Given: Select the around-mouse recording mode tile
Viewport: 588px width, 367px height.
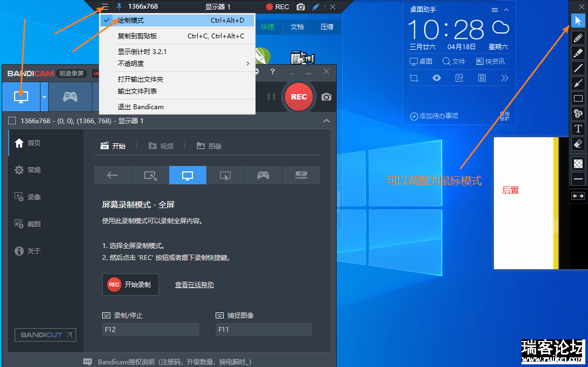Looking at the screenshot, I should click(x=225, y=175).
